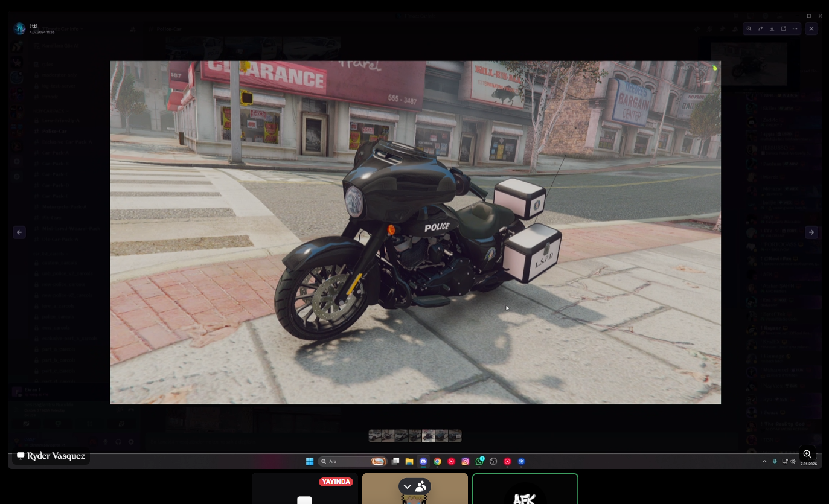829x504 pixels.
Task: Close the image viewer with the X button
Action: pyautogui.click(x=811, y=28)
